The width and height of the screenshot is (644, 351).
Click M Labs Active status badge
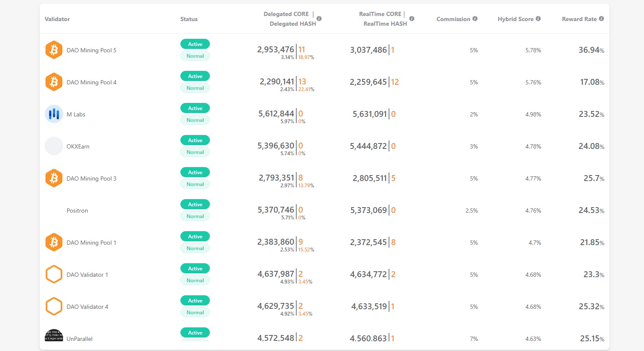click(x=195, y=108)
